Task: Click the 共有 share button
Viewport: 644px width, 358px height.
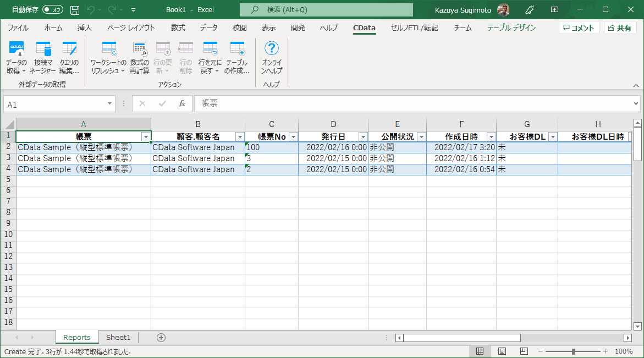Action: click(620, 28)
